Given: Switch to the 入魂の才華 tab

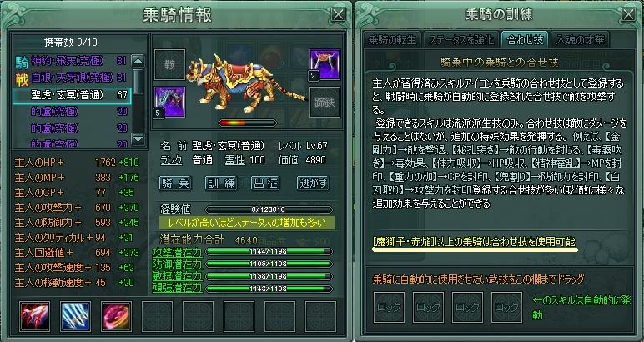Looking at the screenshot, I should [x=580, y=40].
